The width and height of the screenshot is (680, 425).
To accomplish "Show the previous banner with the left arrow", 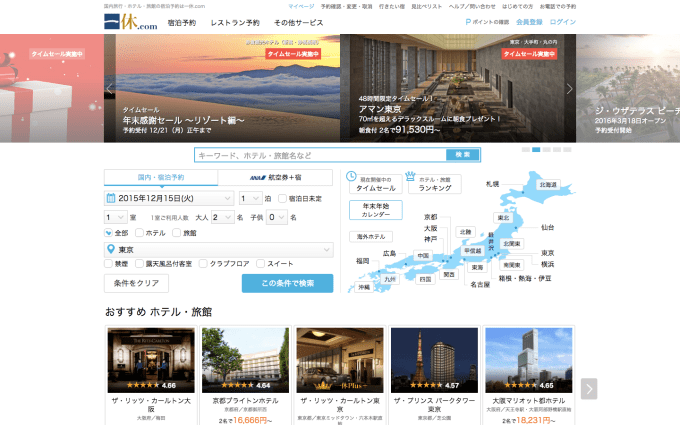I will coord(110,88).
